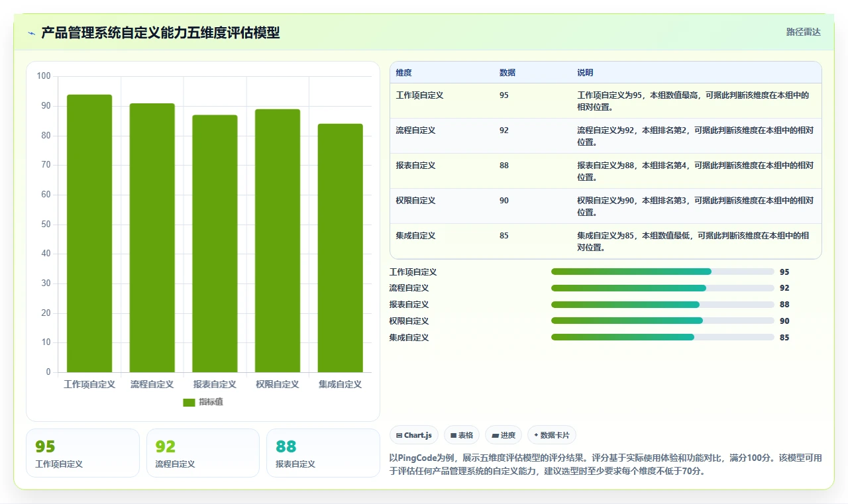The height and width of the screenshot is (504, 848).
Task: Click the 流程自定义 bar in chart
Action: 152,238
